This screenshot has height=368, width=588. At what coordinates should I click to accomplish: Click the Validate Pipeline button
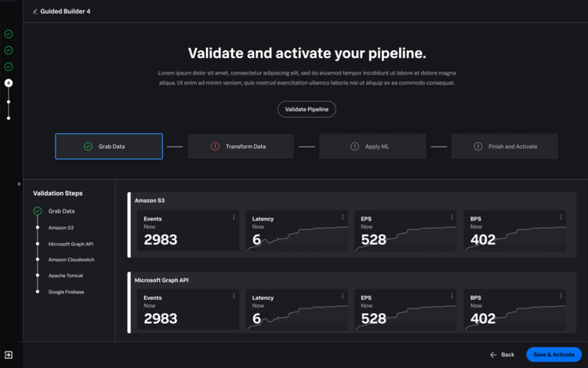click(307, 109)
